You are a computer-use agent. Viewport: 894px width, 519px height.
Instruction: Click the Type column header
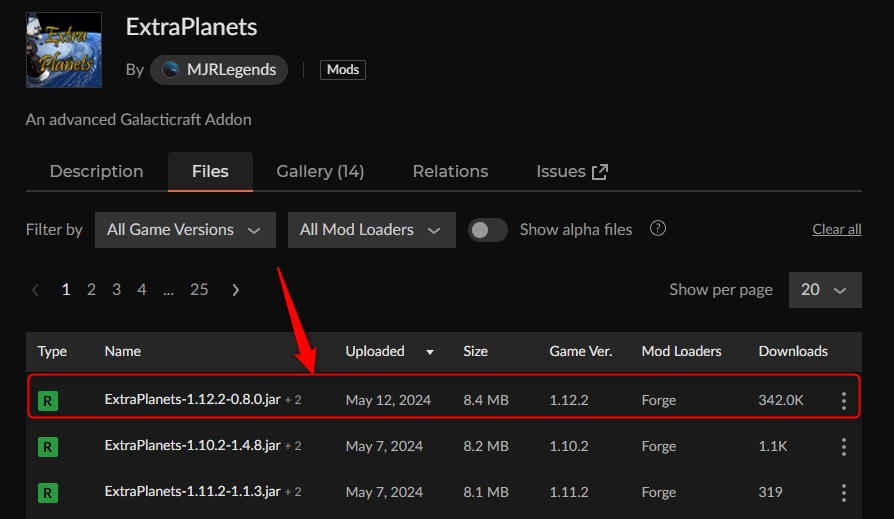click(x=52, y=351)
